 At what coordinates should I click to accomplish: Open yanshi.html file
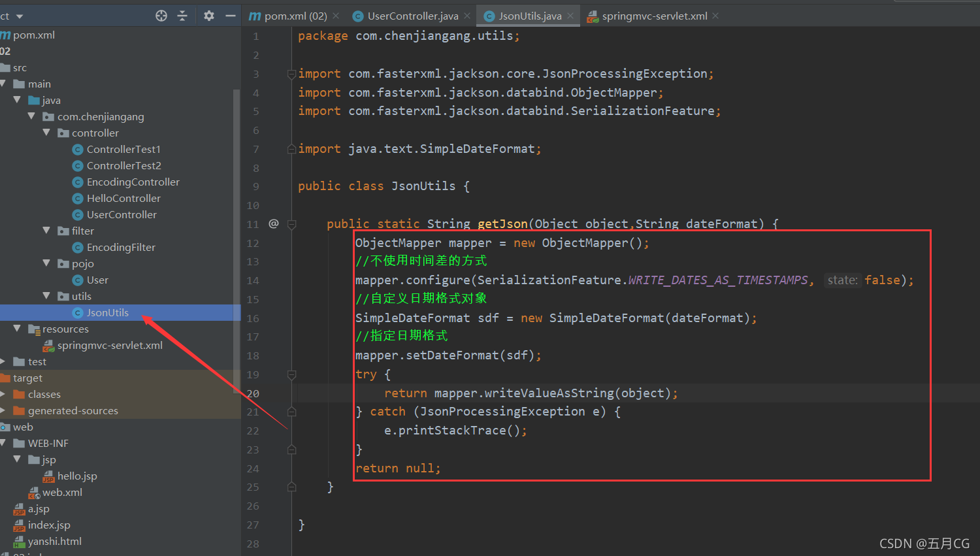[x=55, y=541]
